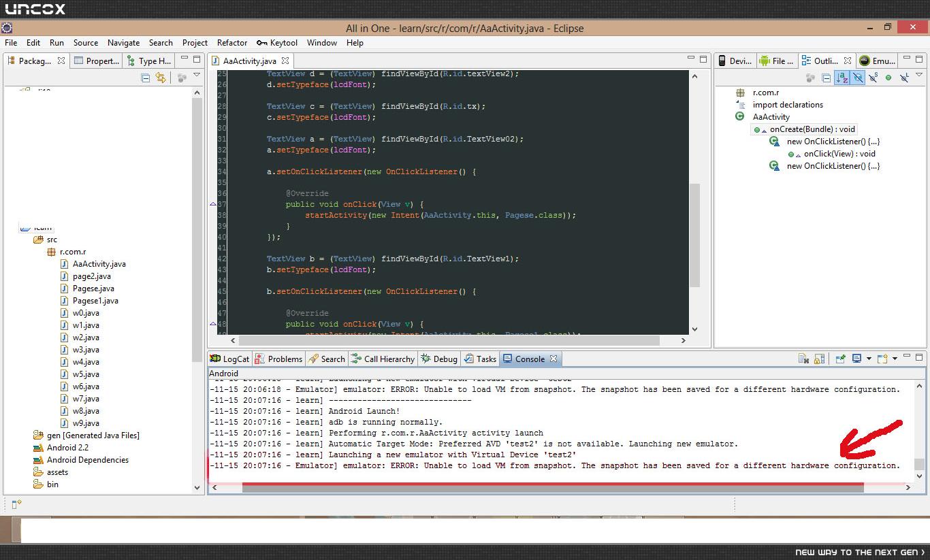The height and width of the screenshot is (560, 930).
Task: Open Display Selected Console dropdown arrow
Action: click(x=869, y=359)
